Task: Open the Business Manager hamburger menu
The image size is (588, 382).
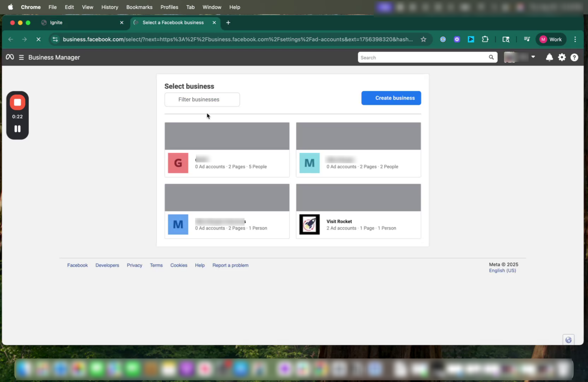Action: click(21, 57)
